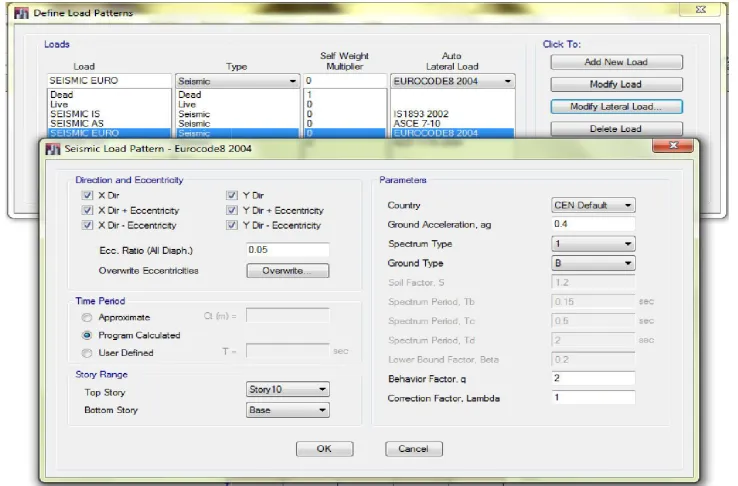Viewport: 738px width, 486px height.
Task: Open the Country dropdown
Action: pos(593,205)
